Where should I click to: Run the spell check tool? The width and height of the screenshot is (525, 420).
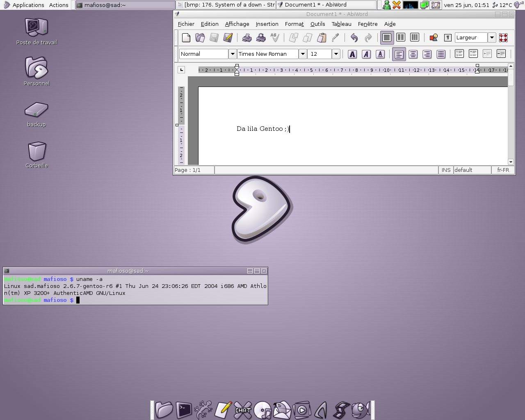pyautogui.click(x=275, y=38)
